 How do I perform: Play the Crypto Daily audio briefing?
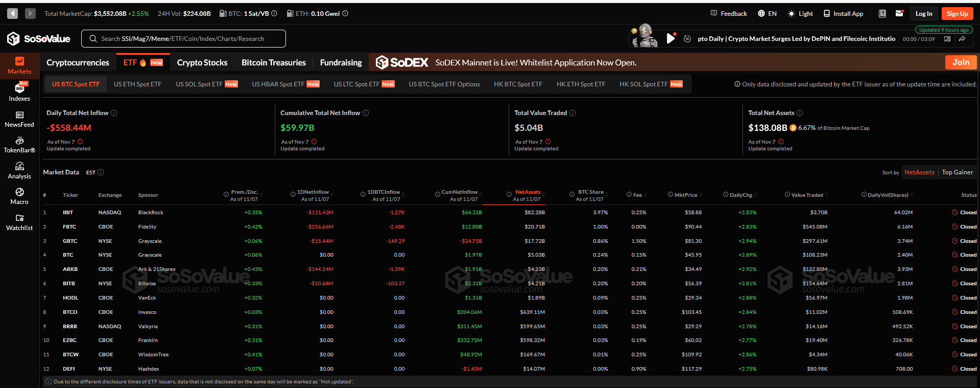671,38
